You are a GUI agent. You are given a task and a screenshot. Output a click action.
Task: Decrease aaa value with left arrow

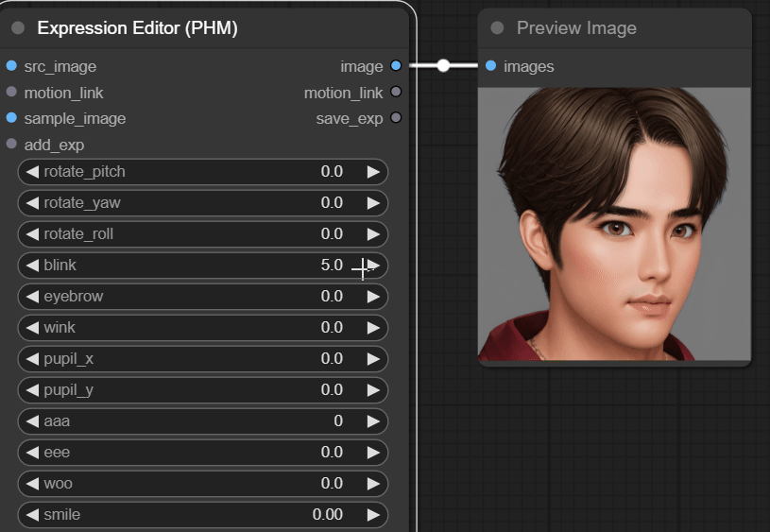32,421
